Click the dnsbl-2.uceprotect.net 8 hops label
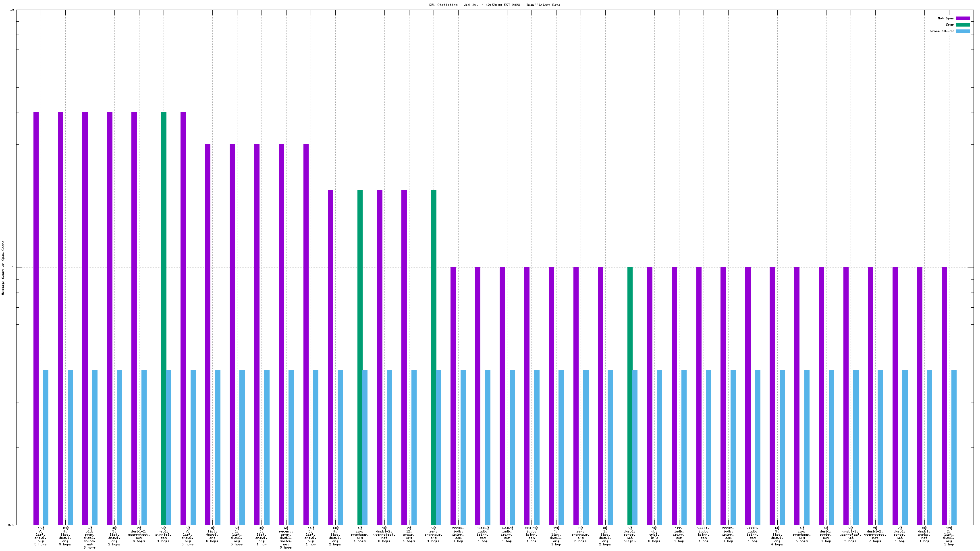This screenshot has width=980, height=551. 139,534
